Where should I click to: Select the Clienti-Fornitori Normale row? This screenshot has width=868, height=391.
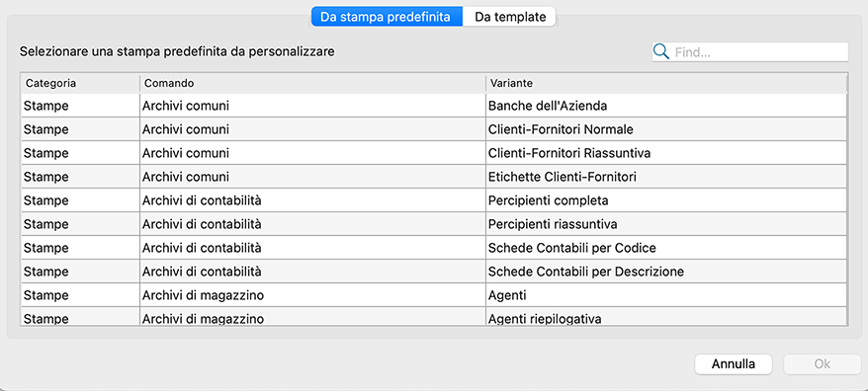click(434, 129)
